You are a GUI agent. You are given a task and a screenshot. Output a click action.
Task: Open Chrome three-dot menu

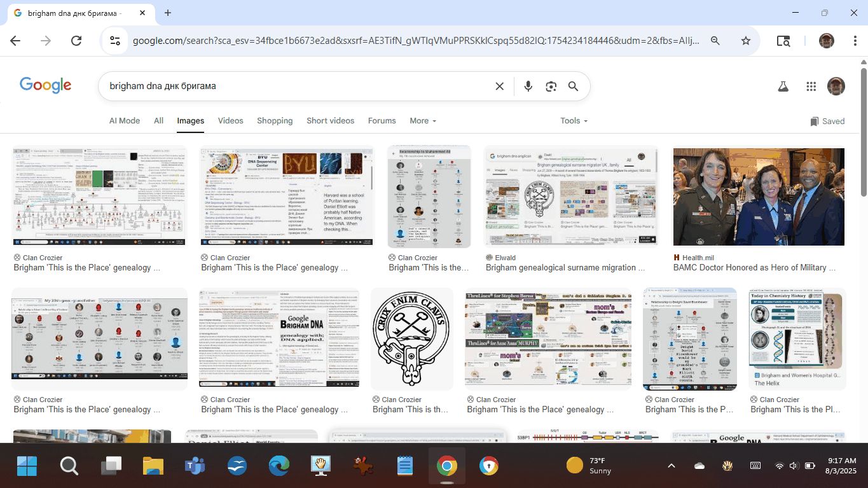855,41
